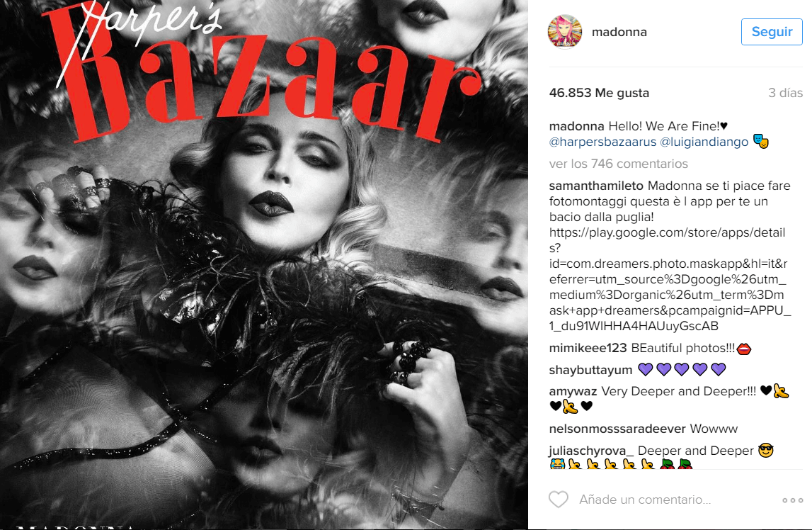View the 46.853 Me gusta likes list
Image resolution: width=812 pixels, height=530 pixels.
pyautogui.click(x=599, y=93)
